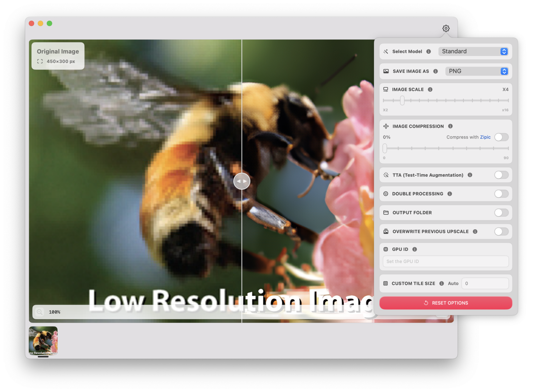Click the Select Model wand icon
Screen dimensions: 534x392
pos(386,51)
